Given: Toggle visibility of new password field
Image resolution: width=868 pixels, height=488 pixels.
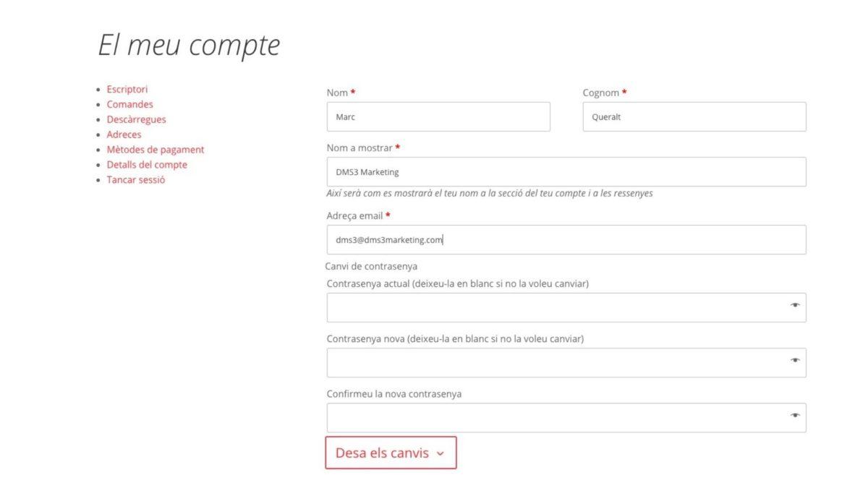Looking at the screenshot, I should (x=795, y=360).
